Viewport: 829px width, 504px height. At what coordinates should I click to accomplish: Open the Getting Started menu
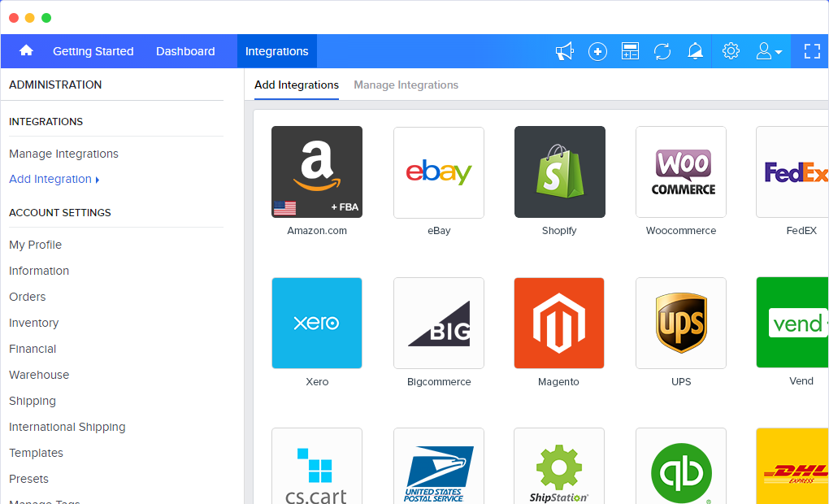pos(93,51)
